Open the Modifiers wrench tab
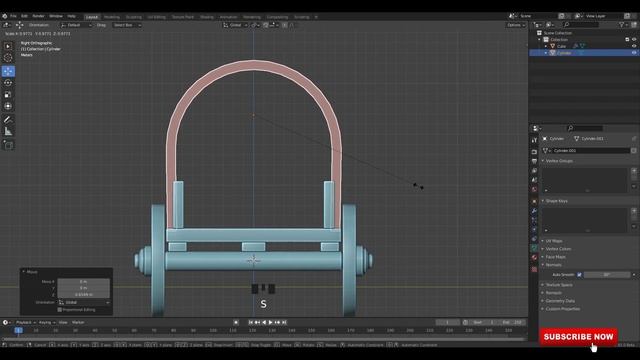The image size is (640, 360). coord(534,211)
